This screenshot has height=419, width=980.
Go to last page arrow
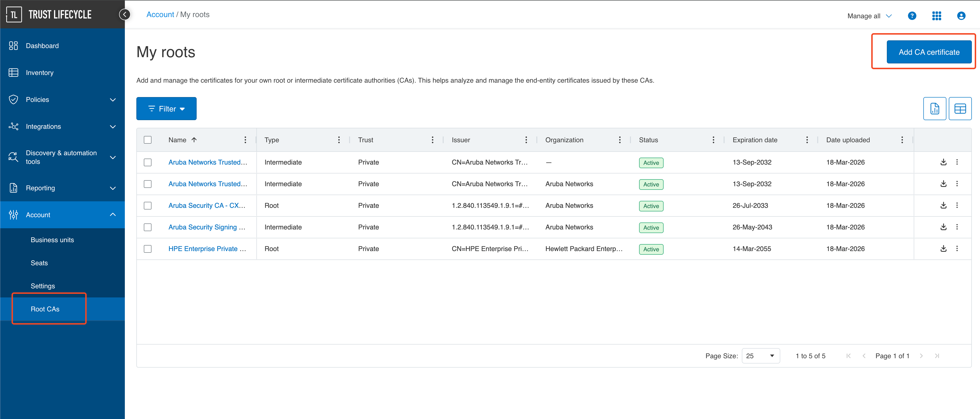click(x=937, y=356)
